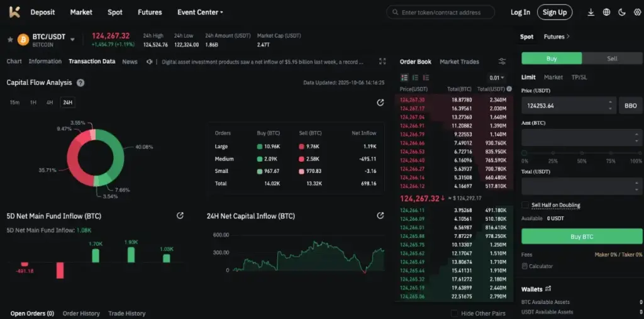This screenshot has width=644, height=319.
Task: Share the 24H Net Capital Inflow chart
Action: click(x=380, y=215)
